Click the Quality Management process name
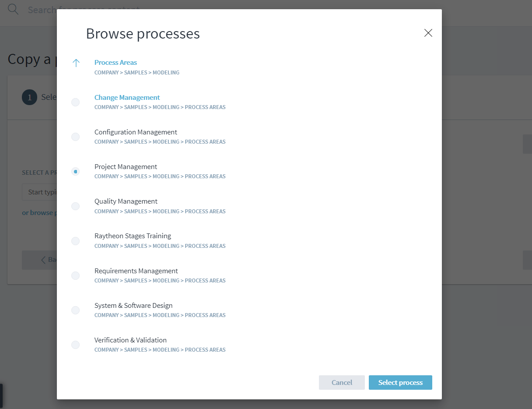 tap(126, 201)
